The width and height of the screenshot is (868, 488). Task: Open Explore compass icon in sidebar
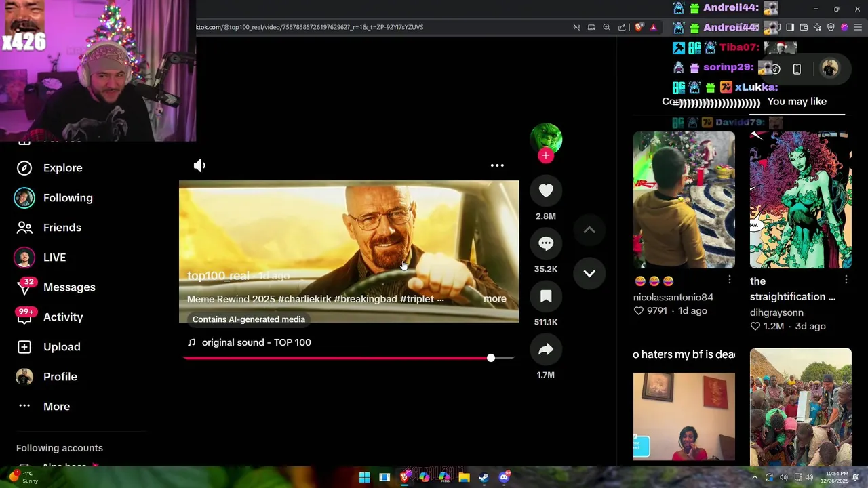pyautogui.click(x=24, y=168)
